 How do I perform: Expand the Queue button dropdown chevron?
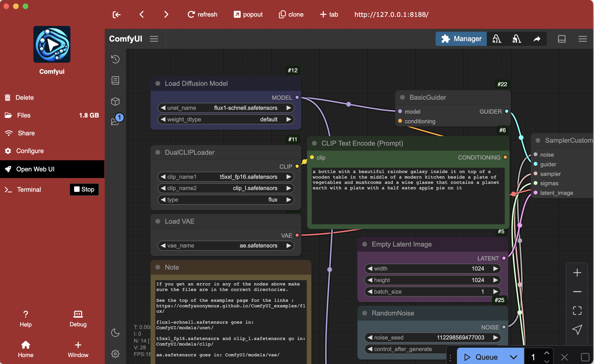tap(513, 357)
